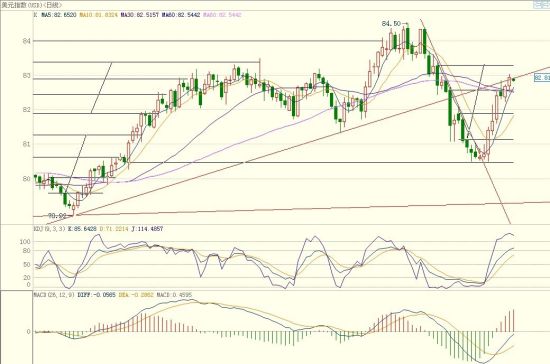This screenshot has width=550, height=364.
Task: Click the KDJ yellow D value label
Action: point(114,229)
